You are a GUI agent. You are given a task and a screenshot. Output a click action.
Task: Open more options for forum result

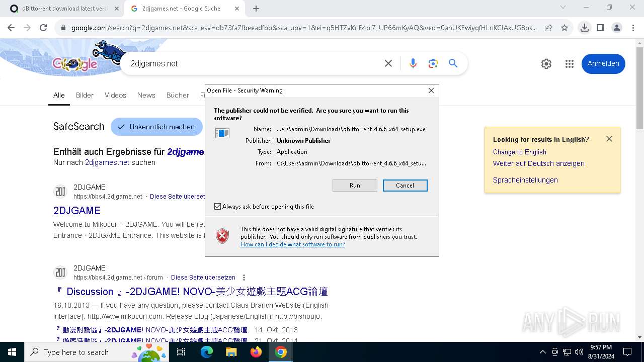pos(244,278)
